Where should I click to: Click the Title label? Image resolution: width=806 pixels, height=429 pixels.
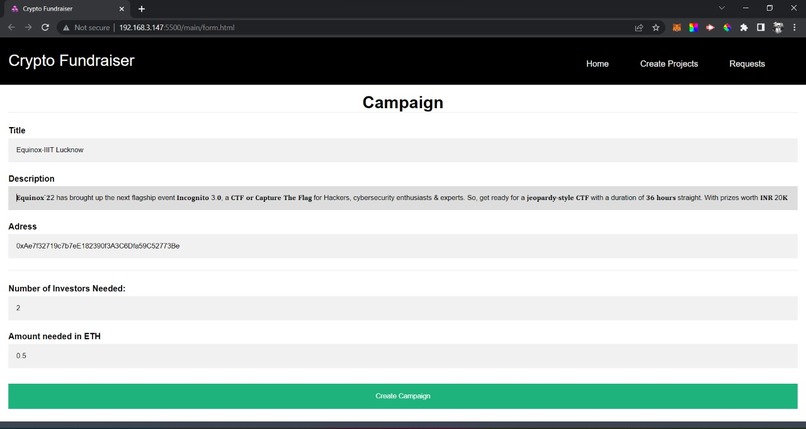pyautogui.click(x=17, y=130)
